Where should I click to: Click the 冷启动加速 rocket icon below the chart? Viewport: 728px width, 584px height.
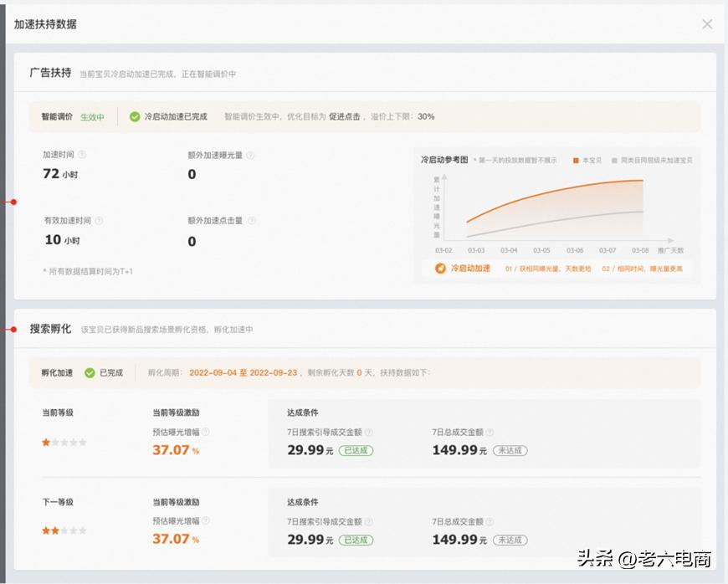coord(439,269)
